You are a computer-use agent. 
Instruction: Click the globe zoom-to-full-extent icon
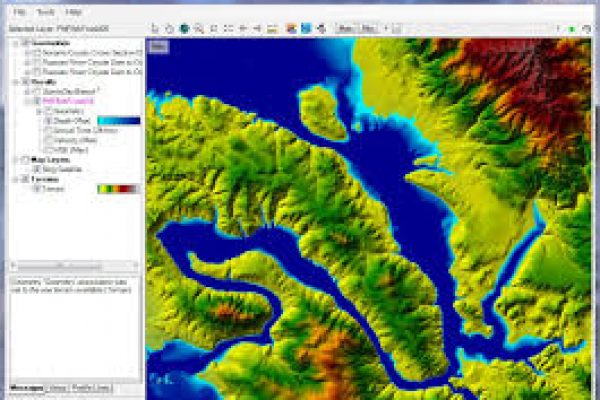(x=184, y=29)
